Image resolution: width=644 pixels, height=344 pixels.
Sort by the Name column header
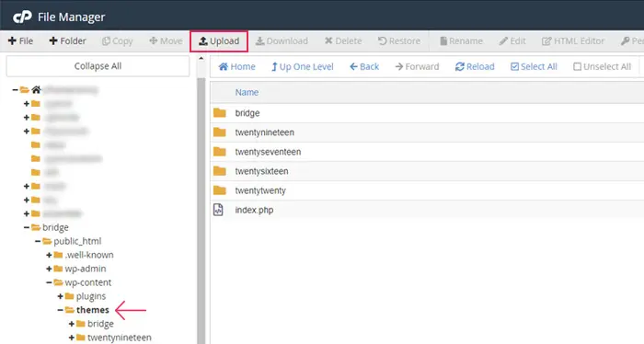247,92
